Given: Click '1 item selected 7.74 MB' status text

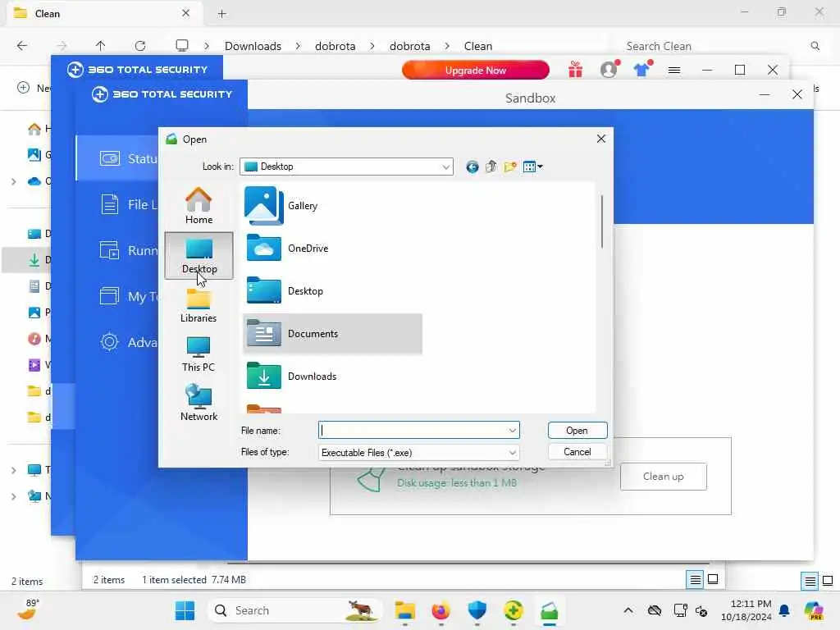Looking at the screenshot, I should (194, 580).
